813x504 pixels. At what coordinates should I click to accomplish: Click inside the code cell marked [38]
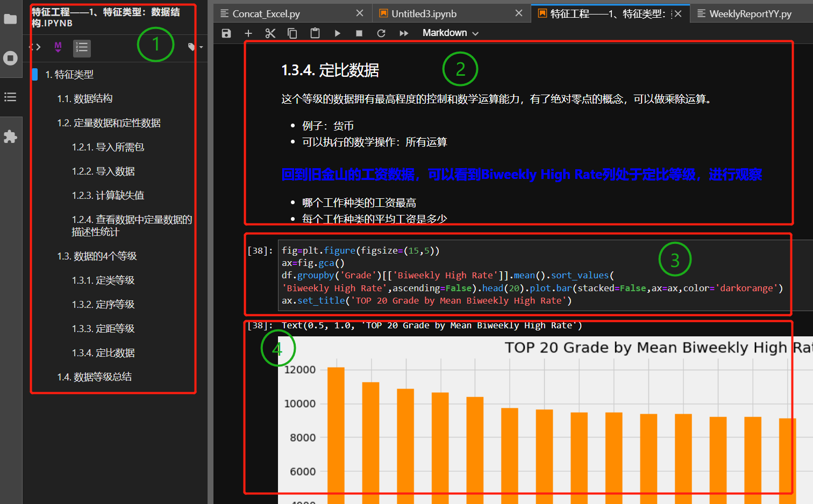pos(430,275)
